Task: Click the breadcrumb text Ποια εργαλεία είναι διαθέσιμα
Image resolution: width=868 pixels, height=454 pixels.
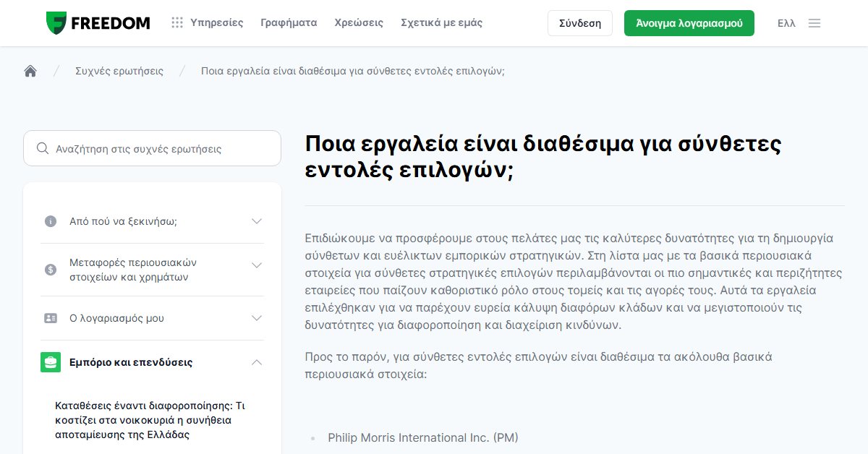Action: (x=353, y=71)
